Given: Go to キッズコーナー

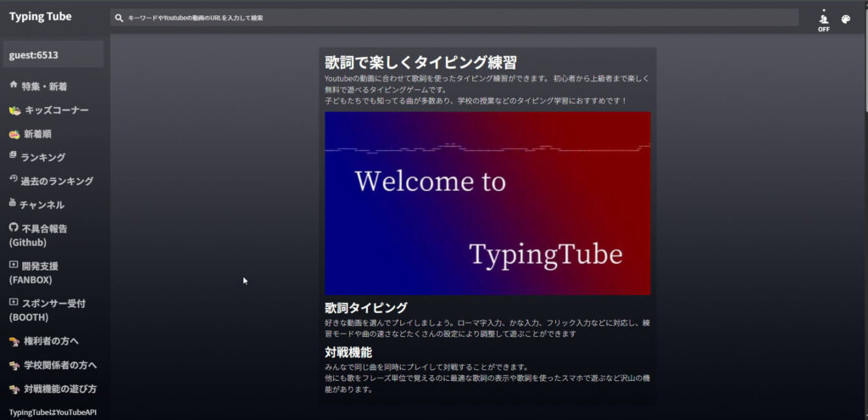Looking at the screenshot, I should coord(57,110).
